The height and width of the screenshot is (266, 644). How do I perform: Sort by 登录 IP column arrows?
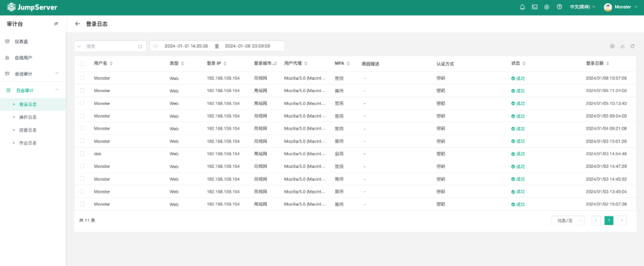pyautogui.click(x=225, y=63)
